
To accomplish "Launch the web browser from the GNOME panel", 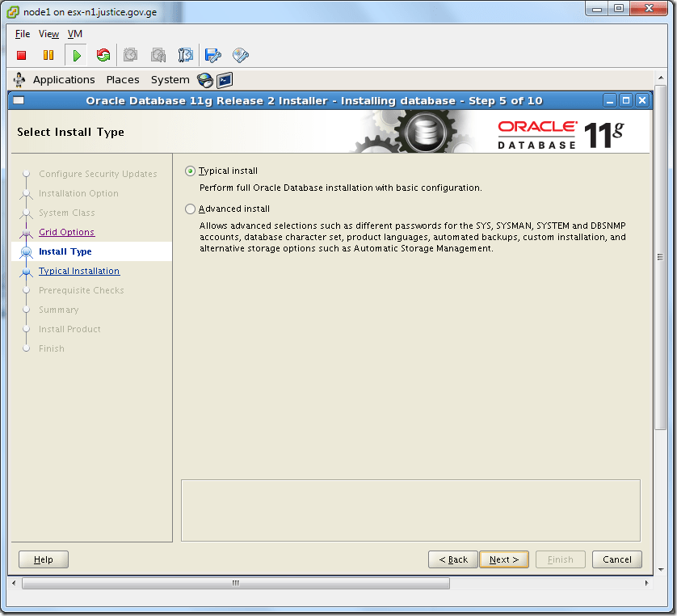I will point(204,79).
